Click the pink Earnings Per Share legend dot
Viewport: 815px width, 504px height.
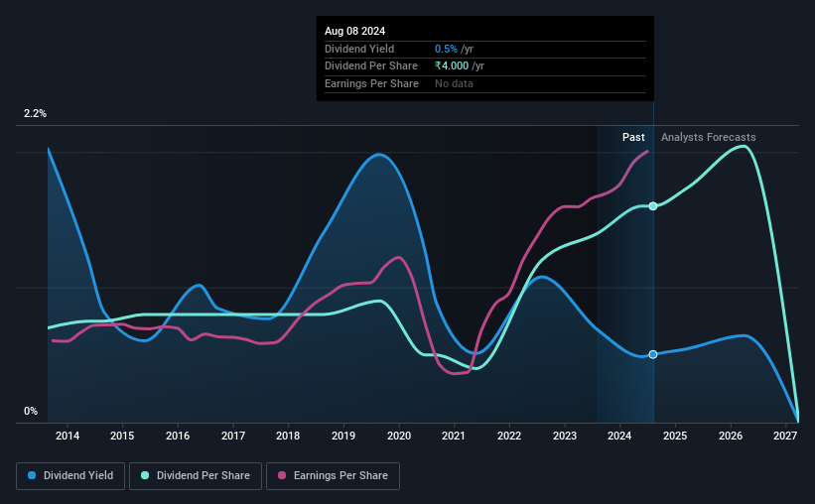click(282, 475)
